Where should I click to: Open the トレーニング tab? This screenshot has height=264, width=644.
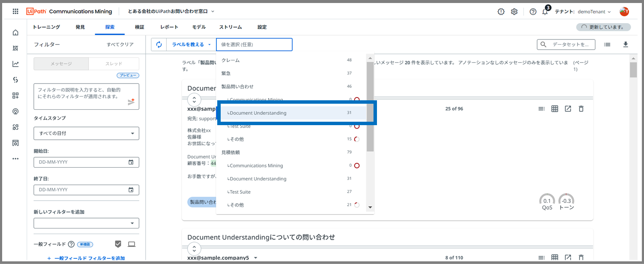46,27
